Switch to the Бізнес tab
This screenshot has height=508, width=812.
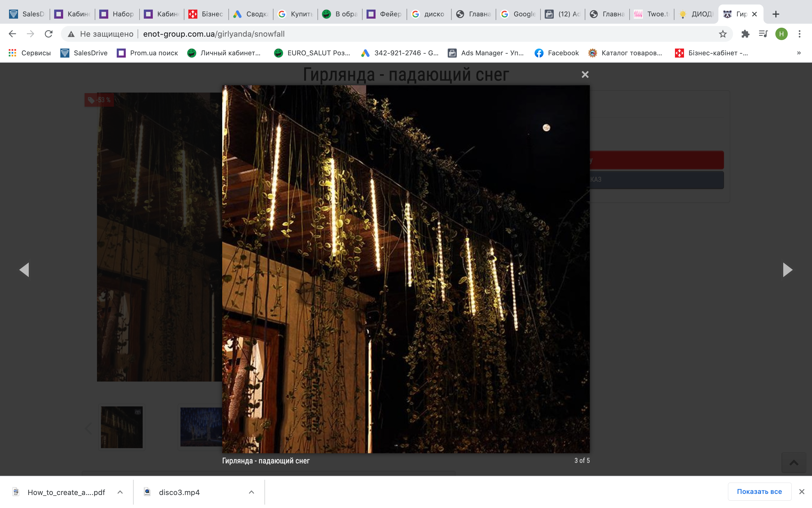[x=206, y=14]
